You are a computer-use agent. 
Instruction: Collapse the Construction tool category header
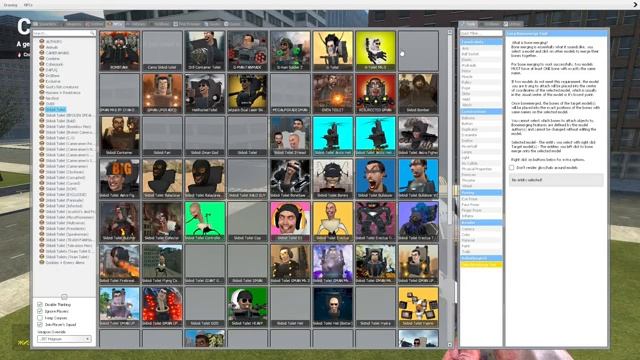click(481, 111)
